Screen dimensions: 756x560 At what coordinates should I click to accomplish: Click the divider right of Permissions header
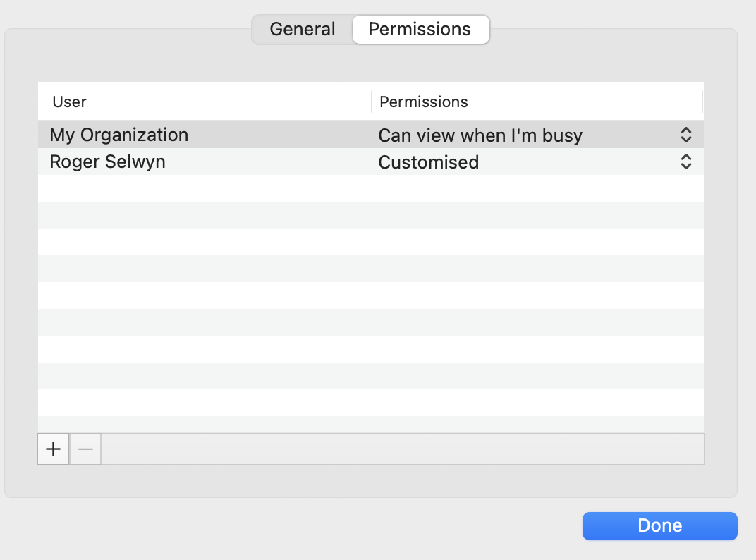point(702,102)
